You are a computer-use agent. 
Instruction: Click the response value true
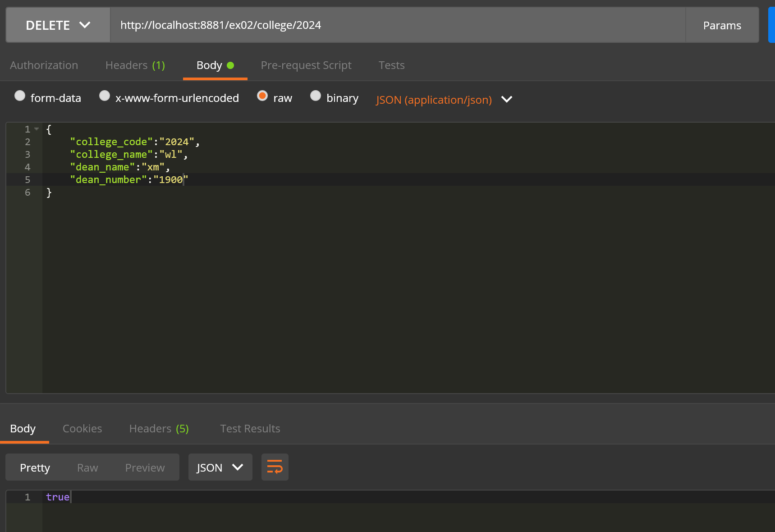click(58, 497)
